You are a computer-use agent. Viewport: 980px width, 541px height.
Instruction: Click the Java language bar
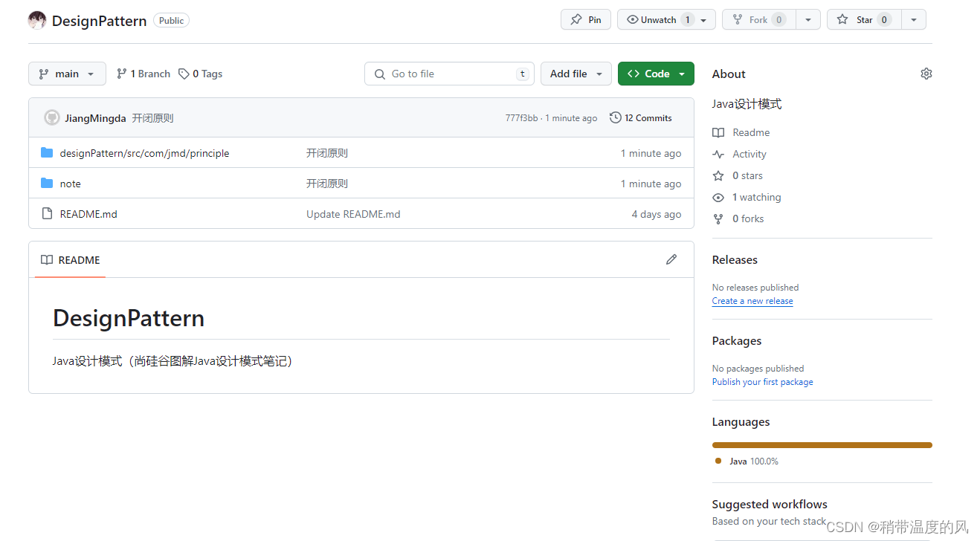[822, 445]
